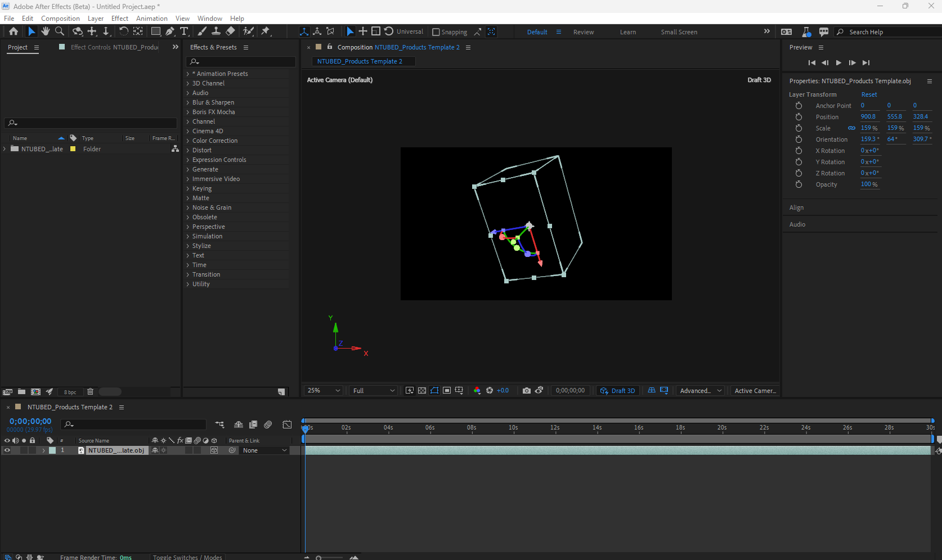Select the Rotation tool
The width and height of the screenshot is (942, 560).
[x=124, y=31]
